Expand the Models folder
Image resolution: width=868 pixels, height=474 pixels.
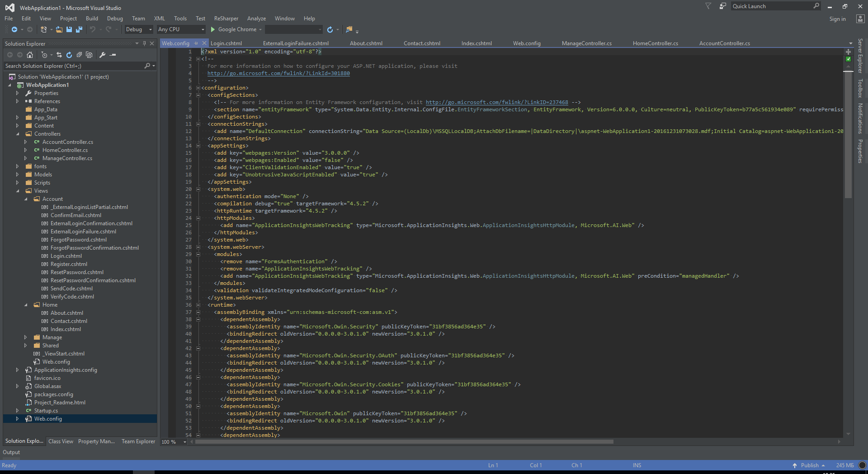(x=18, y=175)
